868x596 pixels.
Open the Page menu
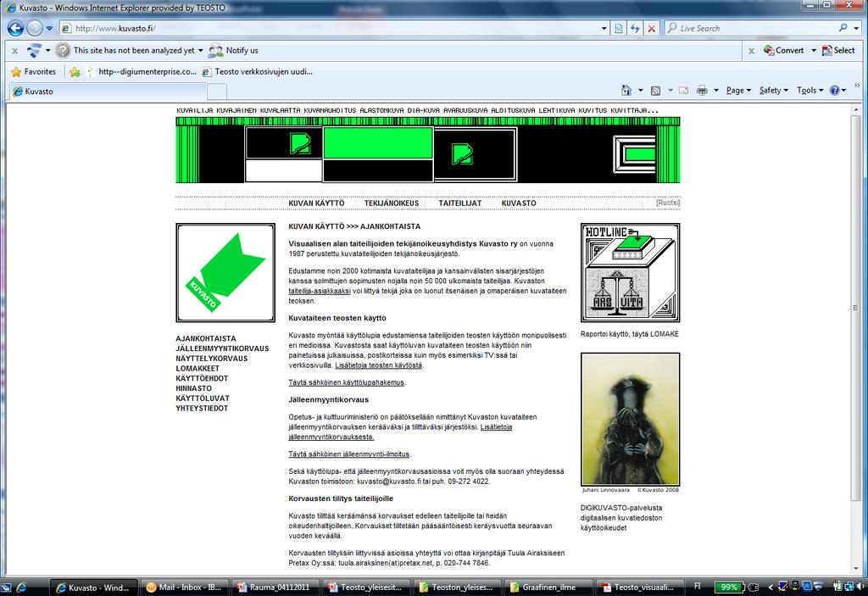click(x=738, y=90)
